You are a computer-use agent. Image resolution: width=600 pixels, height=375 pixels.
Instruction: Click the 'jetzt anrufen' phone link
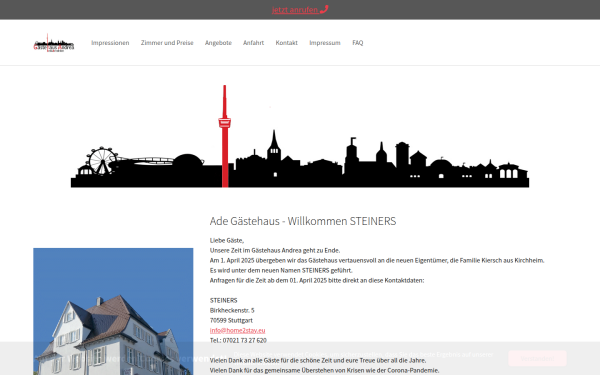point(300,10)
